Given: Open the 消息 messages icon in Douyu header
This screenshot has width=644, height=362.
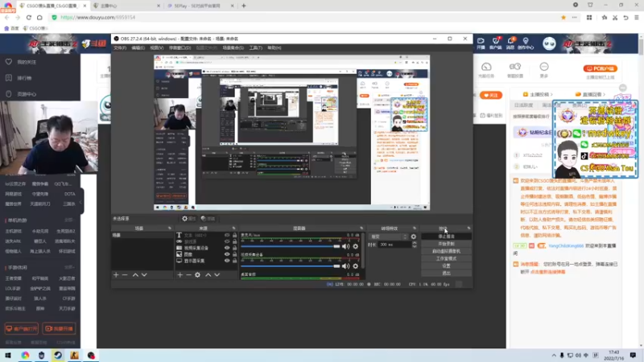Looking at the screenshot, I should pos(510,43).
